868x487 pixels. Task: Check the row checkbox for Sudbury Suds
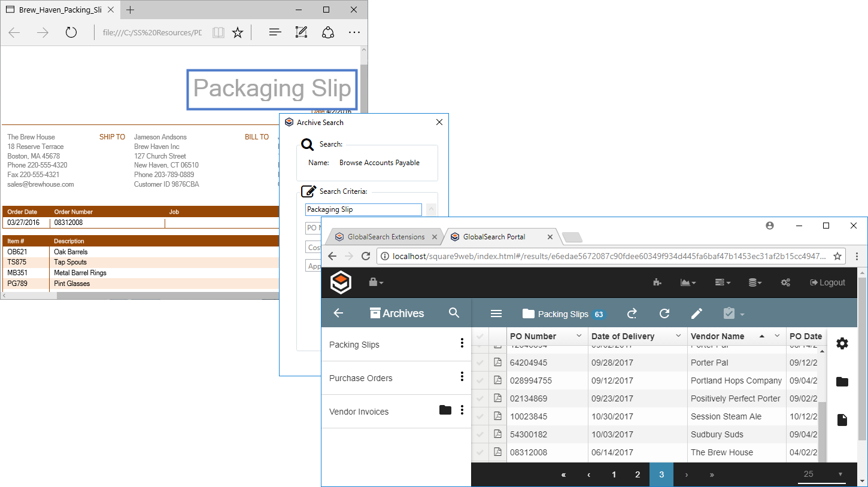[x=480, y=434]
